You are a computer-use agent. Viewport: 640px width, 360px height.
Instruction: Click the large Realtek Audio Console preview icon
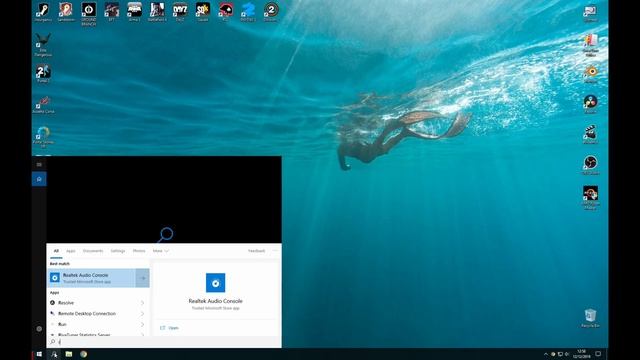tap(216, 283)
